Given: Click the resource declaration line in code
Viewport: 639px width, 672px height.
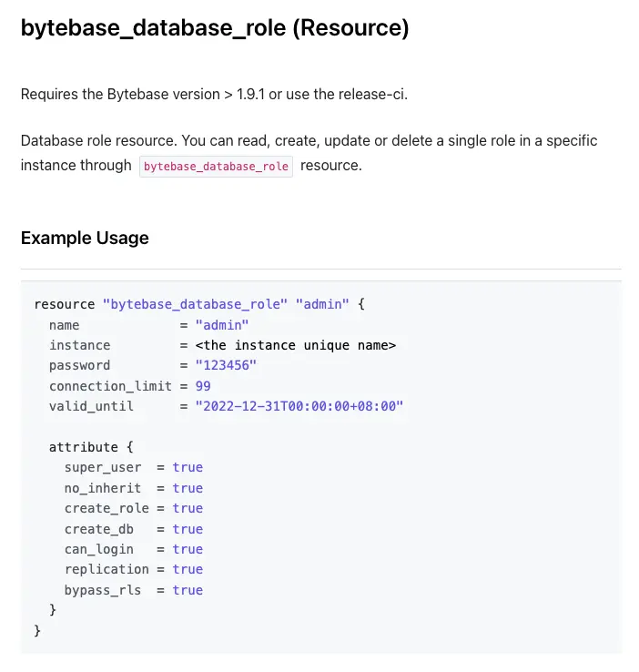Looking at the screenshot, I should (x=198, y=304).
